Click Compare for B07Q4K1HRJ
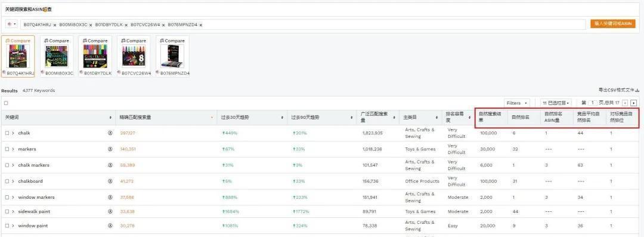 tap(18, 41)
